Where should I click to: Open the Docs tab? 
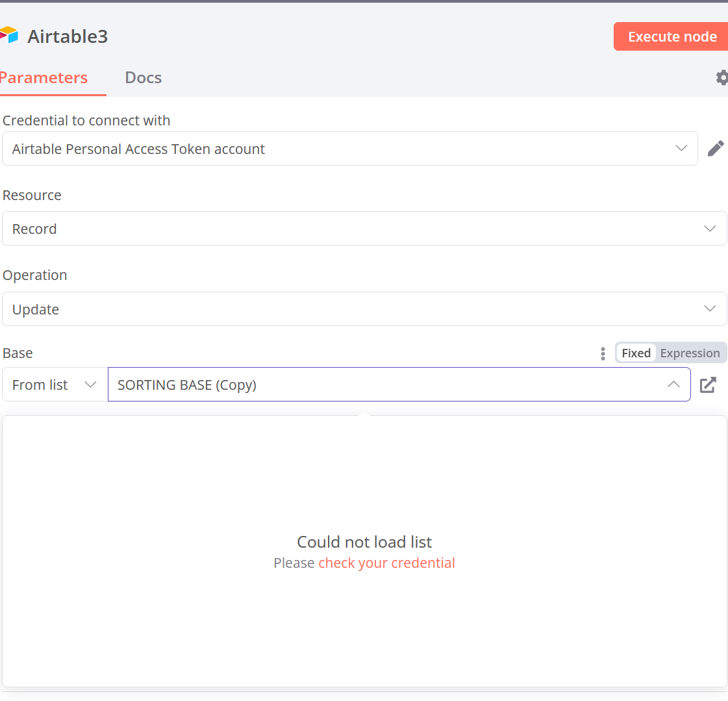click(143, 78)
